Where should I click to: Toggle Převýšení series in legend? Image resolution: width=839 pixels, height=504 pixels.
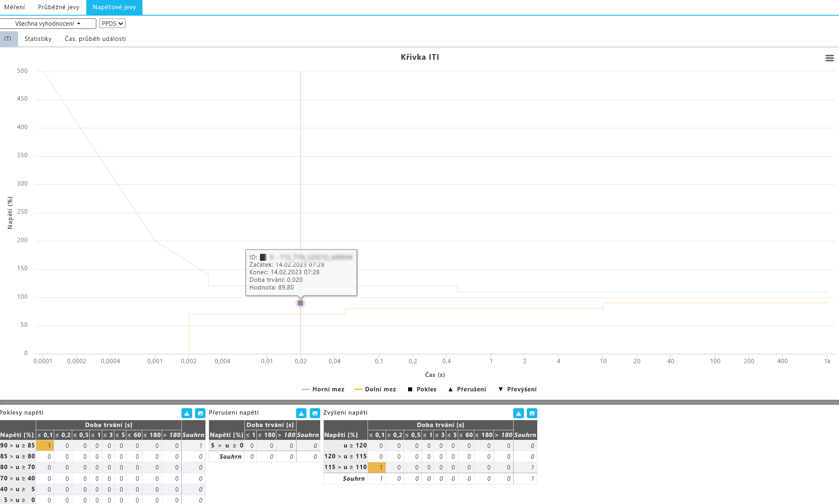(x=517, y=389)
